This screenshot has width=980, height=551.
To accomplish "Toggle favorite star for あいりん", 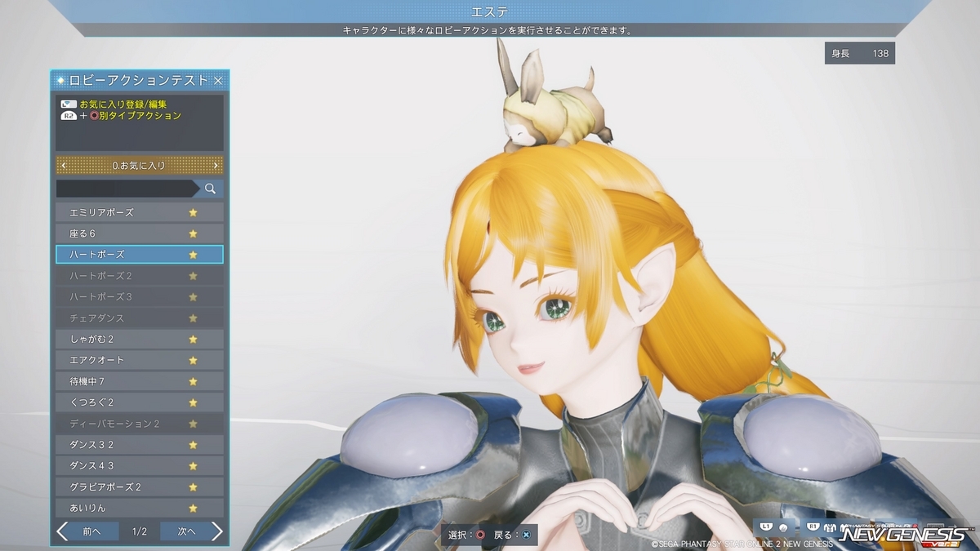I will 194,508.
